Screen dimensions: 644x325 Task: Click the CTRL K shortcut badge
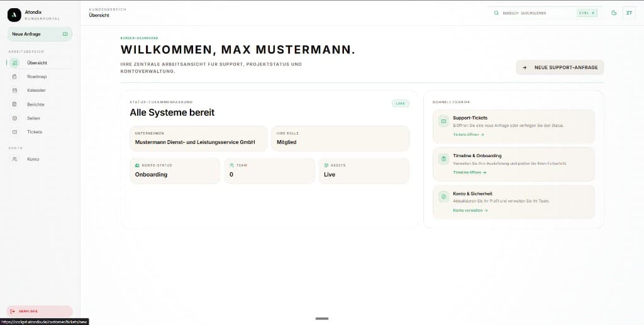tap(587, 13)
